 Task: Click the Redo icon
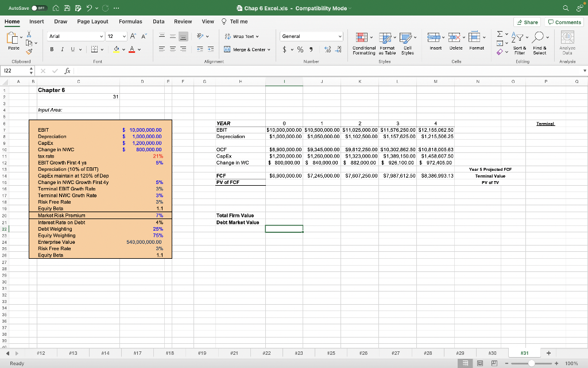point(106,8)
